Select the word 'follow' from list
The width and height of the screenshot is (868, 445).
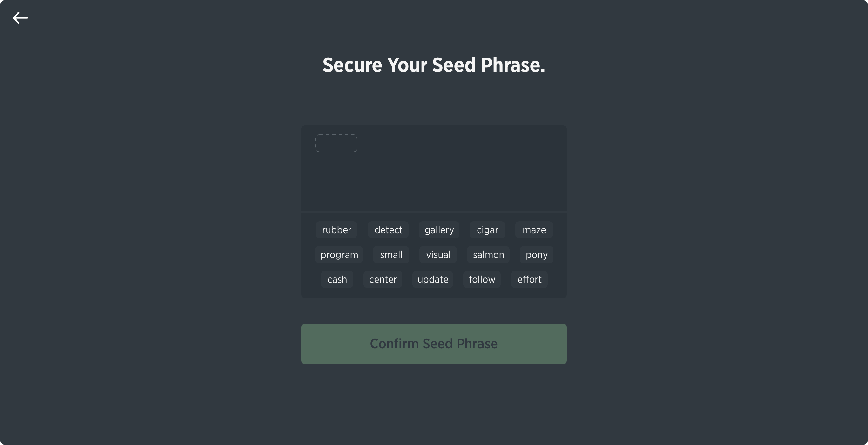point(482,279)
